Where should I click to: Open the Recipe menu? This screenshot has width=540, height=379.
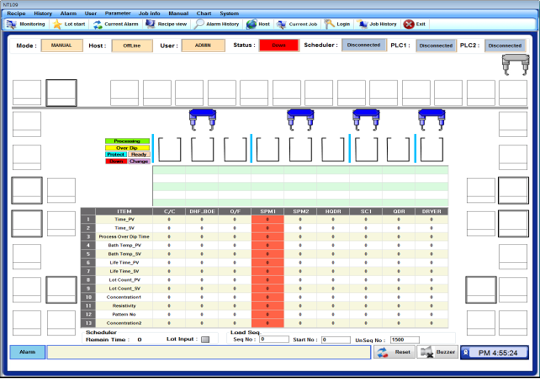(16, 13)
